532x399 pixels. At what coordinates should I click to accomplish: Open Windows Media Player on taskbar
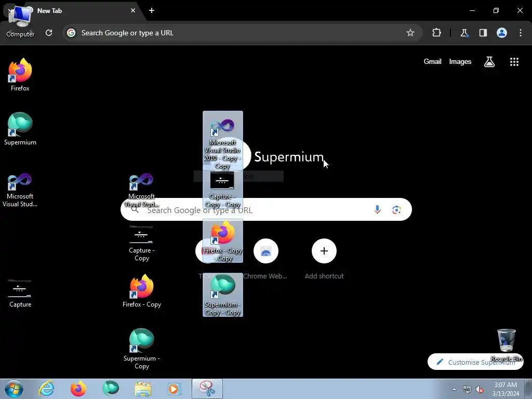[175, 389]
